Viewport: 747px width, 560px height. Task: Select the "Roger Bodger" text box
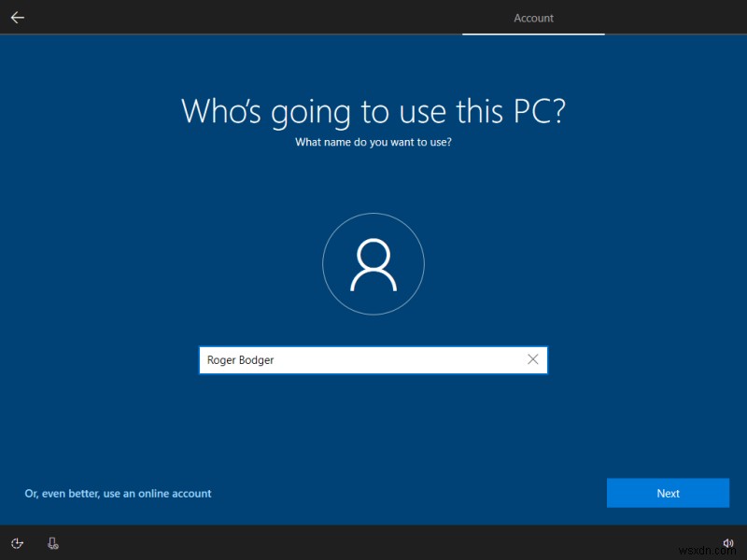point(355,359)
